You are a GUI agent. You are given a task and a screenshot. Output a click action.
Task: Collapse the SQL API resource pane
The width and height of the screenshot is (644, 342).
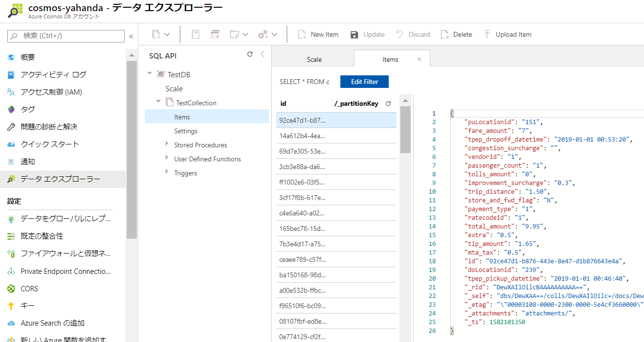(263, 54)
